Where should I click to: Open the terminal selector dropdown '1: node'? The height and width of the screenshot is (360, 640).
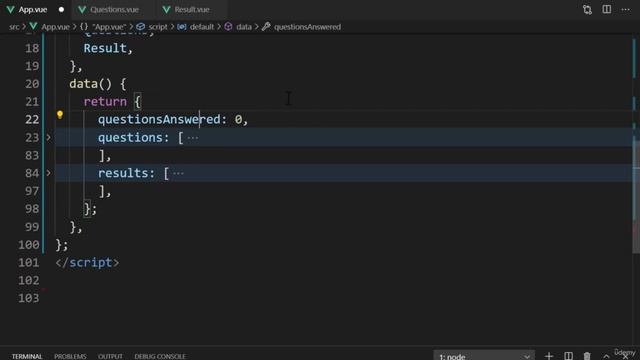tap(484, 356)
